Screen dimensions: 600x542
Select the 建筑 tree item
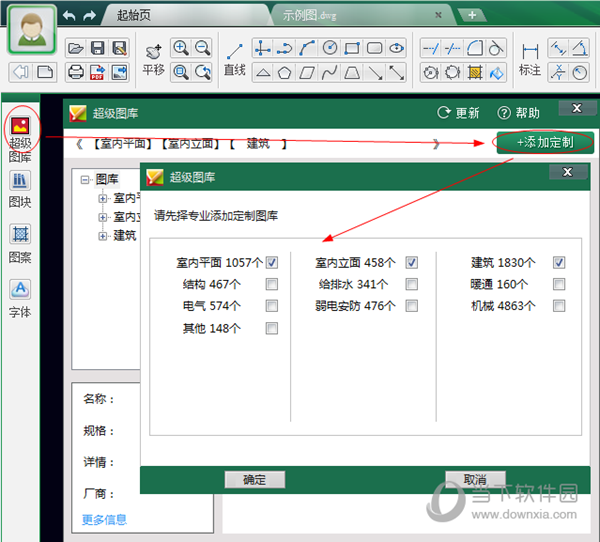coord(125,235)
